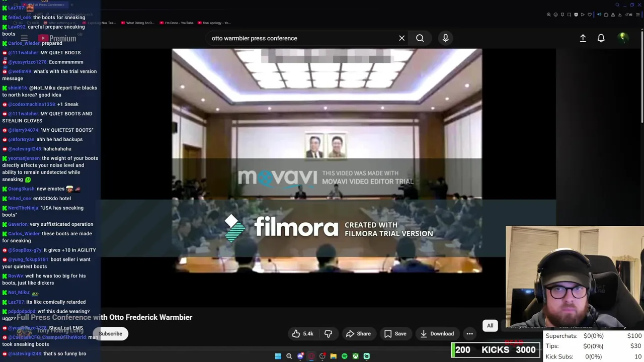644x362 pixels.
Task: Open Windows taskbar search
Action: (289, 356)
